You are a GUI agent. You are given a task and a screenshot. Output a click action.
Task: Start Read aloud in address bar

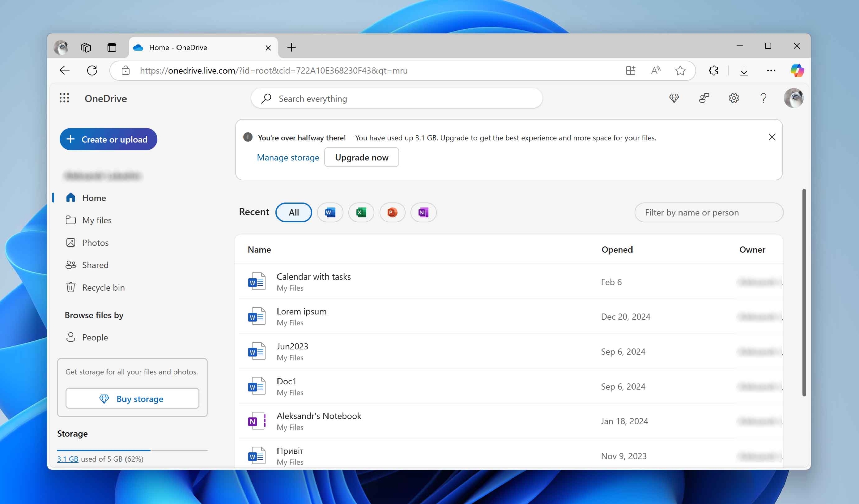[656, 70]
